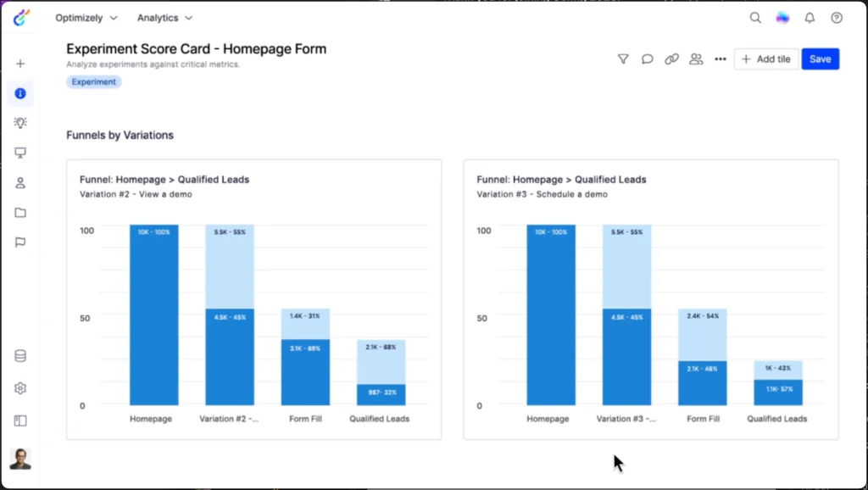Click the 1.1K - 57% Qualified Leads segment
This screenshot has height=490, width=868.
click(x=778, y=393)
